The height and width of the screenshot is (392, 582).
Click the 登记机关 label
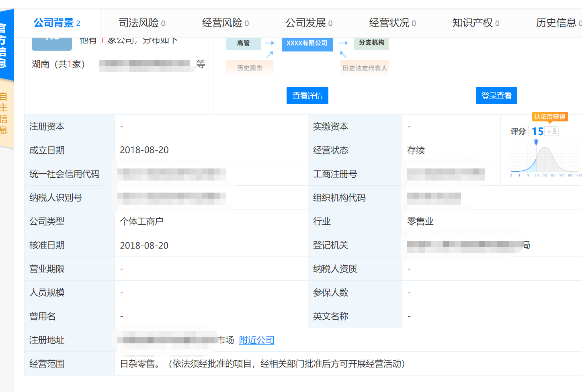click(330, 245)
